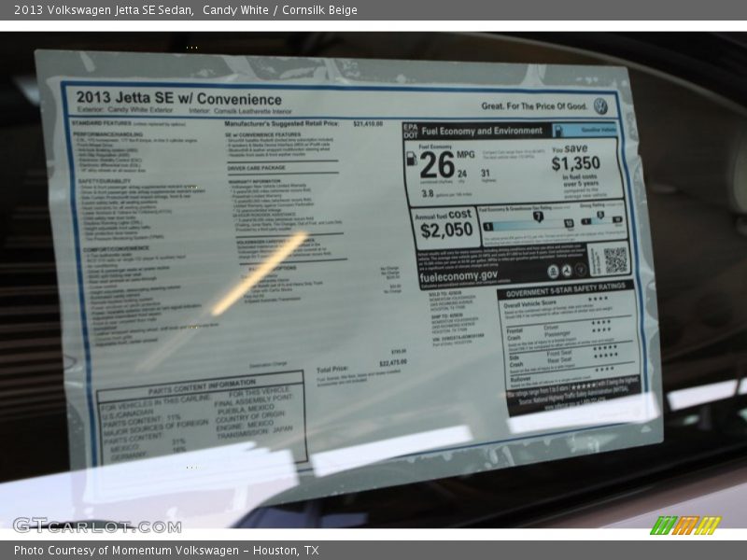This screenshot has width=747, height=560.
Task: Click the 'DRIVER CARE PACKAGE' heading
Action: tap(256, 168)
